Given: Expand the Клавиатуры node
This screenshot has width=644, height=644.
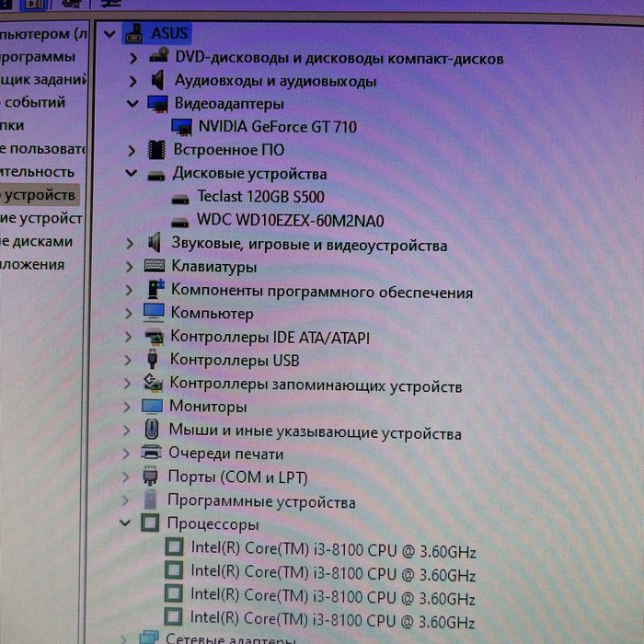Looking at the screenshot, I should tap(129, 268).
